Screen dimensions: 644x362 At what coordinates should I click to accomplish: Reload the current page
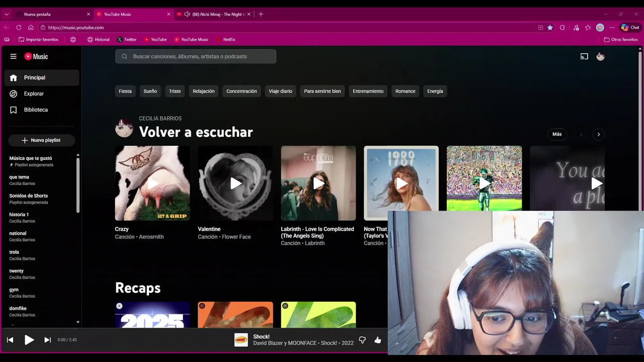coord(19,28)
